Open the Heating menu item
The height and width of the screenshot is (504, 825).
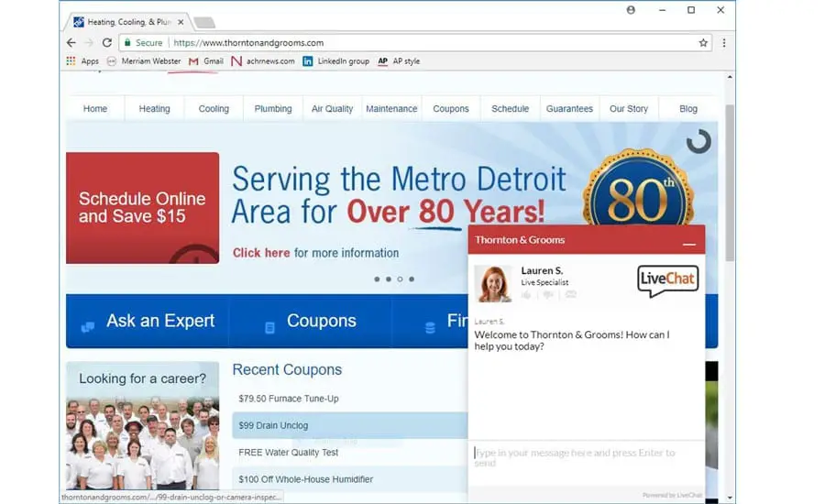(154, 109)
